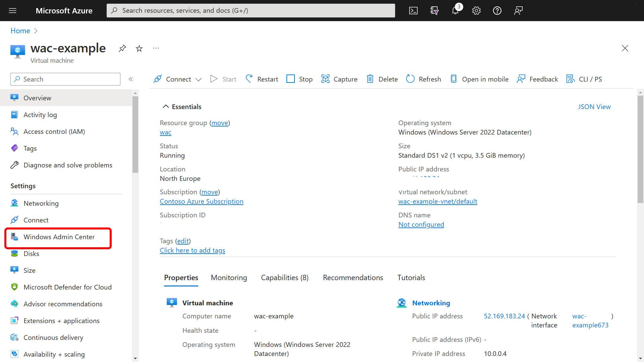This screenshot has width=644, height=362.
Task: Open JSON View of the VM
Action: pyautogui.click(x=594, y=106)
